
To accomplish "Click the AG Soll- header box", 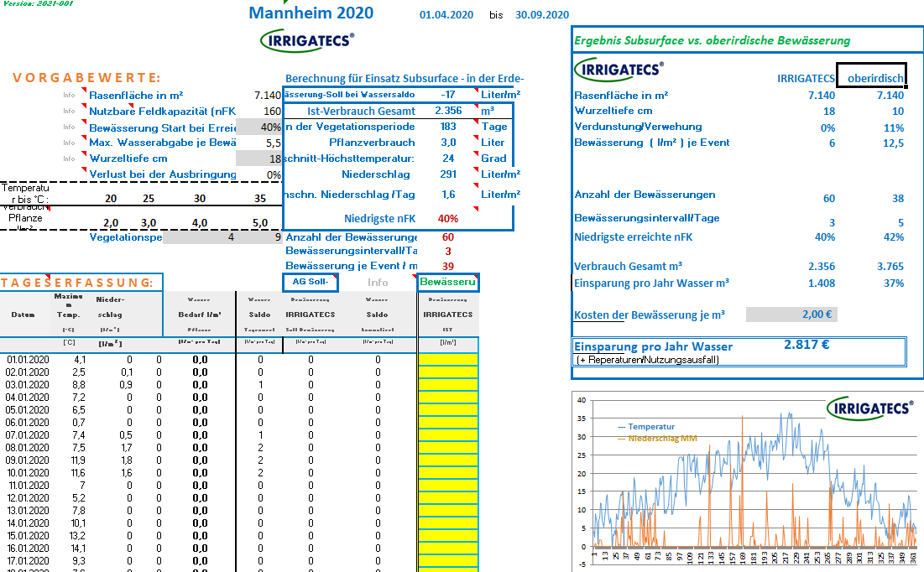I will click(311, 282).
